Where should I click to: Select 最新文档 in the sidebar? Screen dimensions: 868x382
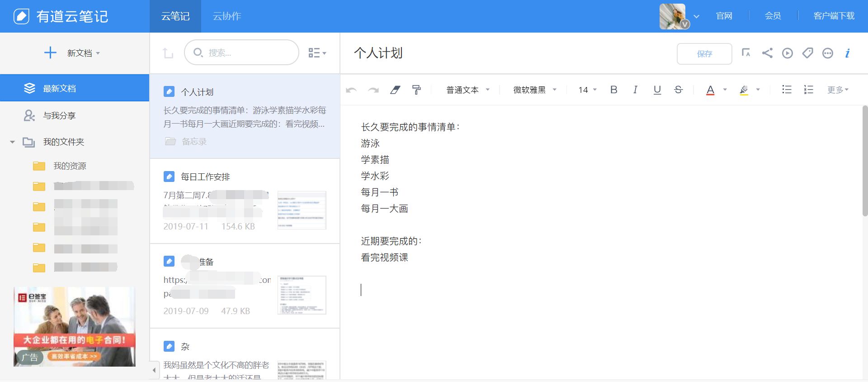click(x=75, y=88)
